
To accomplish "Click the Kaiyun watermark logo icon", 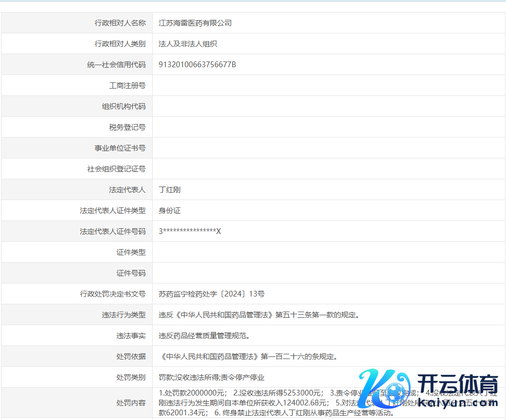I will [x=384, y=391].
